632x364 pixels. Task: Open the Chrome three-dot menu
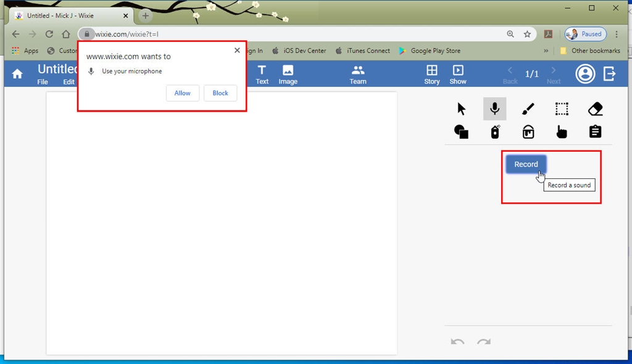pos(617,35)
